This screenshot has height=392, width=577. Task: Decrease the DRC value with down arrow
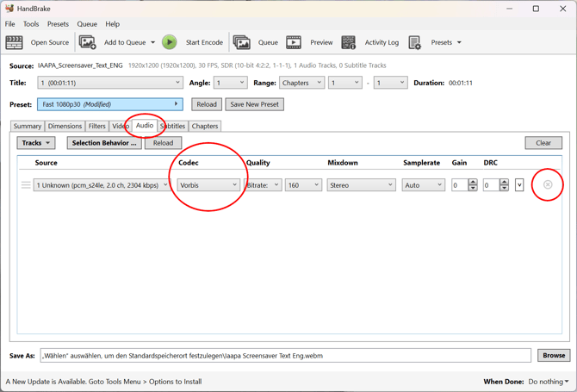click(x=504, y=188)
